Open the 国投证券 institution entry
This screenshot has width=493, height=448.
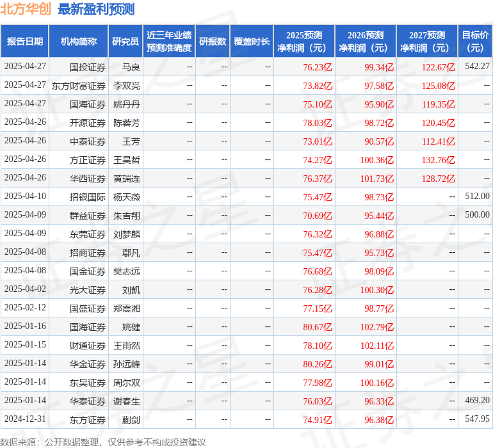coord(88,67)
